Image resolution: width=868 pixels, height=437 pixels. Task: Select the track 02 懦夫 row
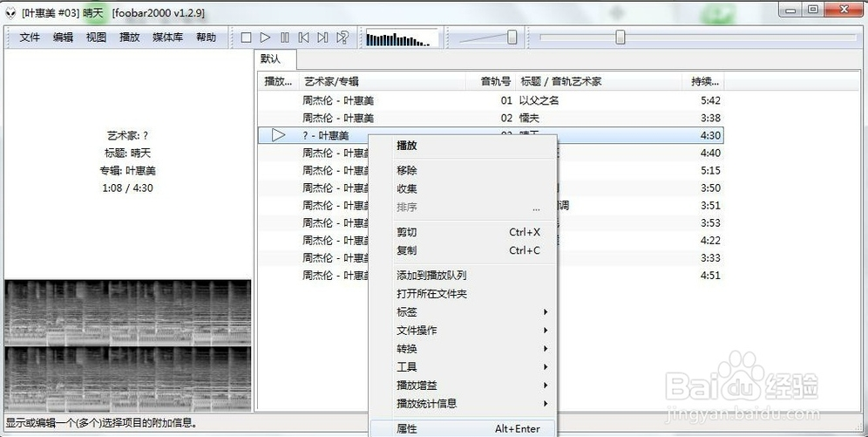point(491,118)
